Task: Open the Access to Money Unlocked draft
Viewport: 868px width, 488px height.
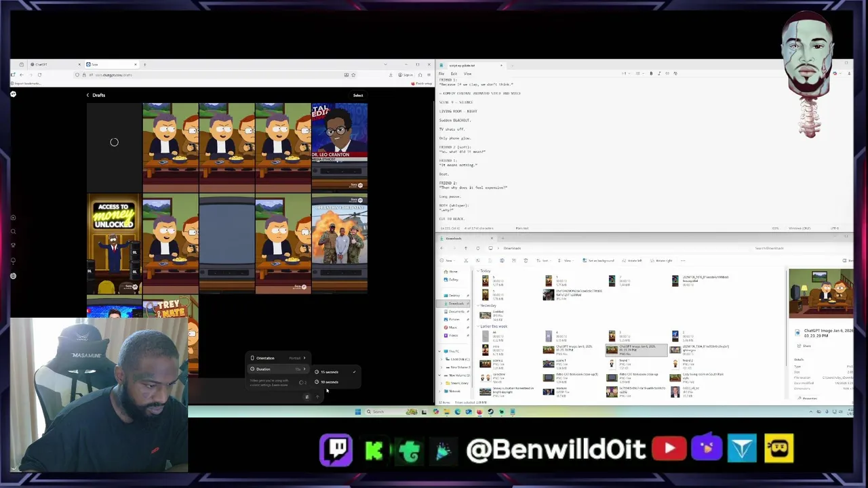Action: point(114,245)
